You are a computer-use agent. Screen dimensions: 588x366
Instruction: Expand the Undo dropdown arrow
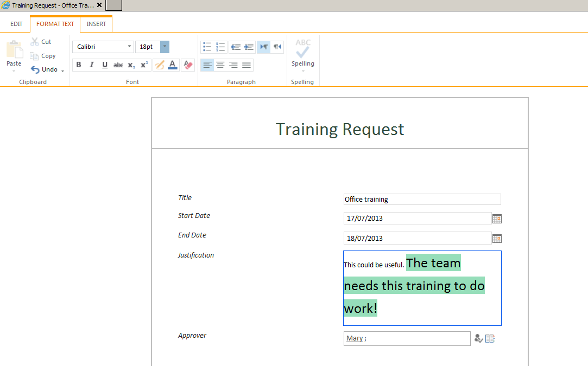62,70
